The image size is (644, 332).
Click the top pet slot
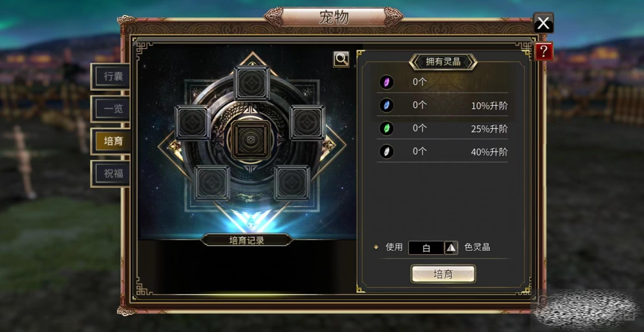coord(252,83)
